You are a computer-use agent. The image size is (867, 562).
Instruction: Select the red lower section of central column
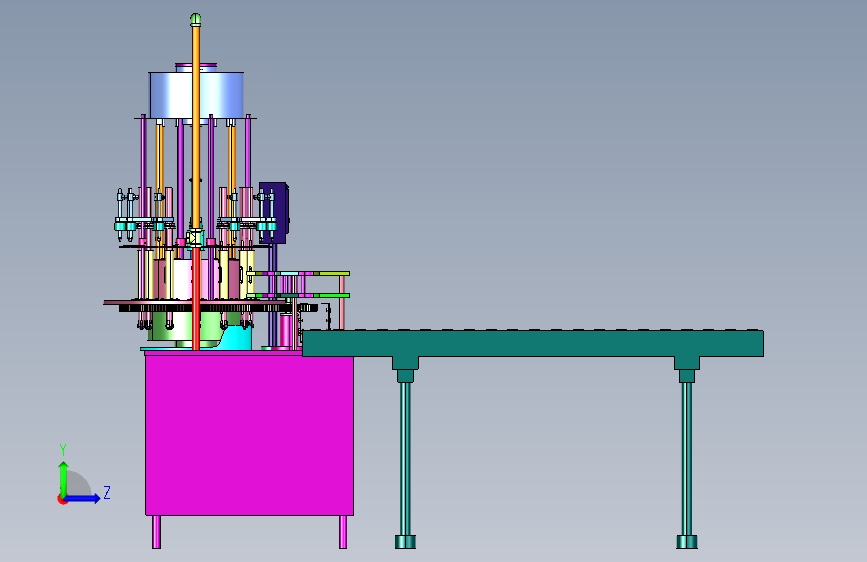pyautogui.click(x=196, y=299)
